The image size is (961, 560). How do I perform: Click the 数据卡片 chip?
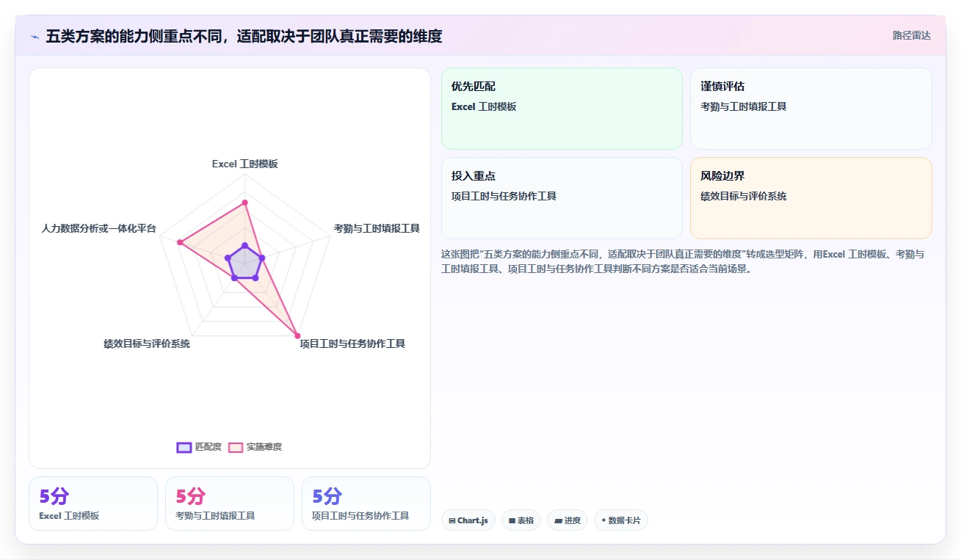[621, 520]
